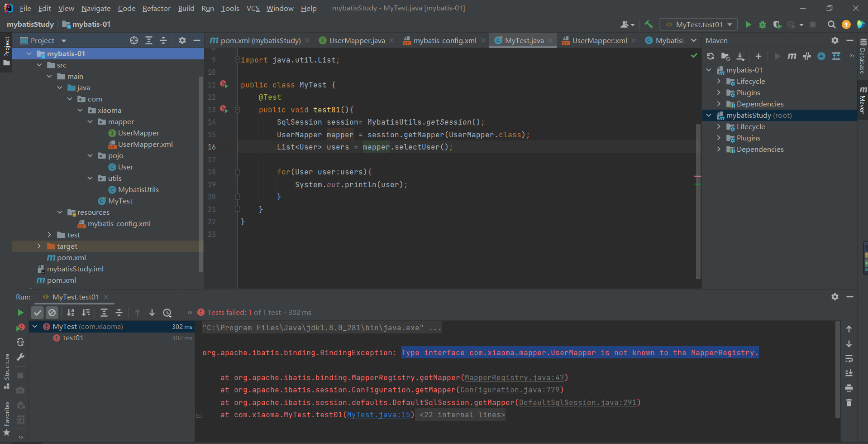Switch to UserMapper.java tab
The height and width of the screenshot is (444, 868).
[x=356, y=40]
